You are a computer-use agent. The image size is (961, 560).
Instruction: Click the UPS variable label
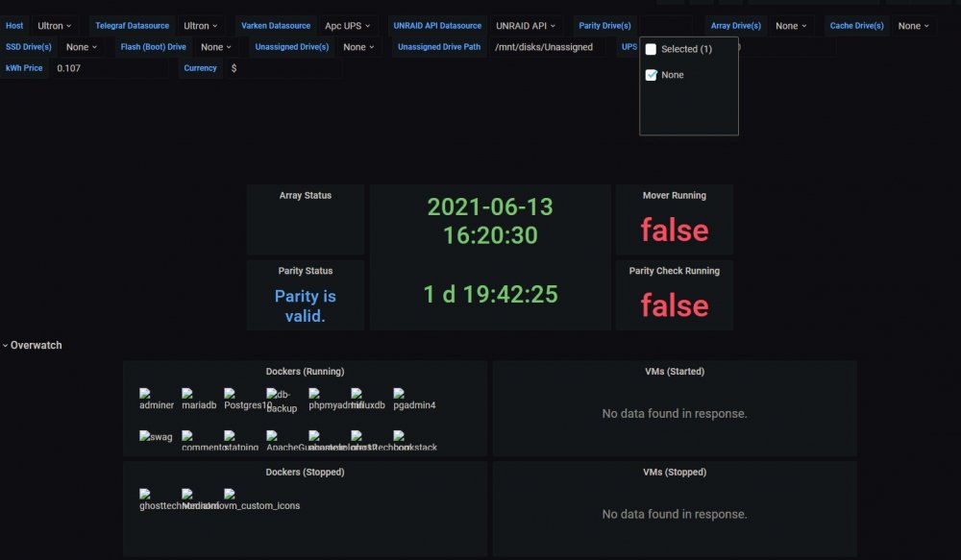628,46
